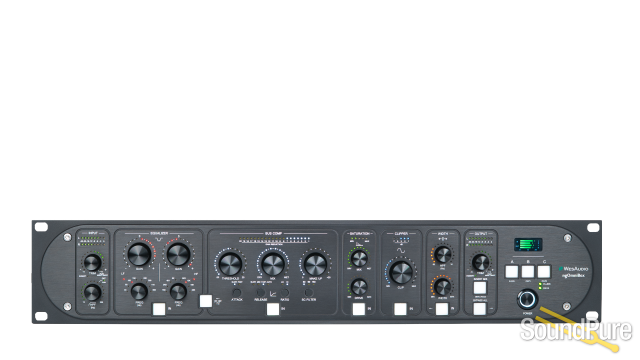Click the lower Width section knob

(442, 287)
